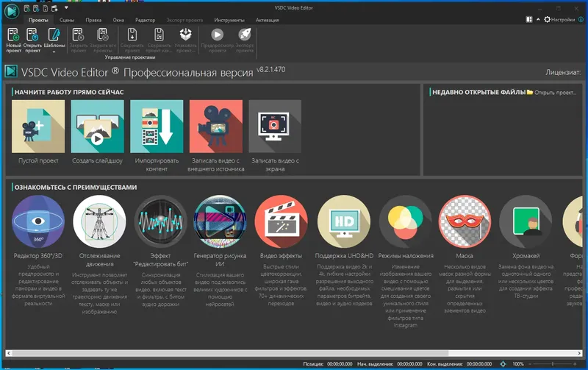Viewport: 588px width, 370px height.
Task: Click the info icon beside Настройки
Action: (x=581, y=19)
